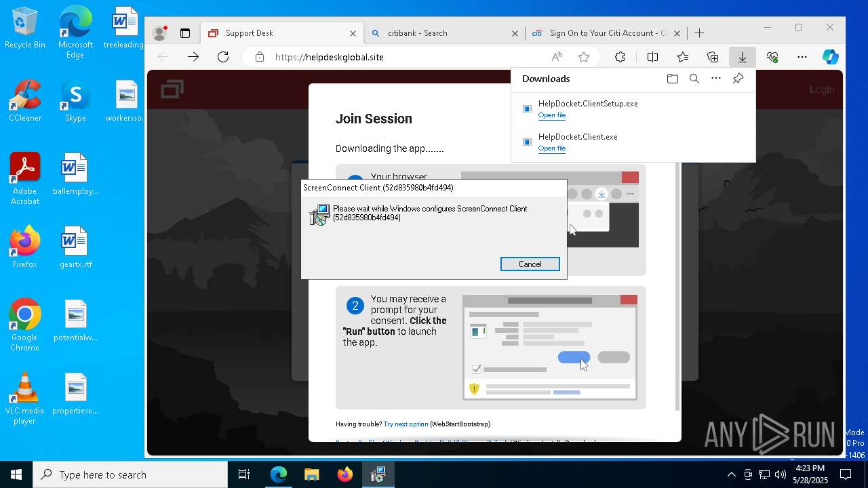Close the Support Desk tab
Screen dimensions: 868x488
point(353,33)
